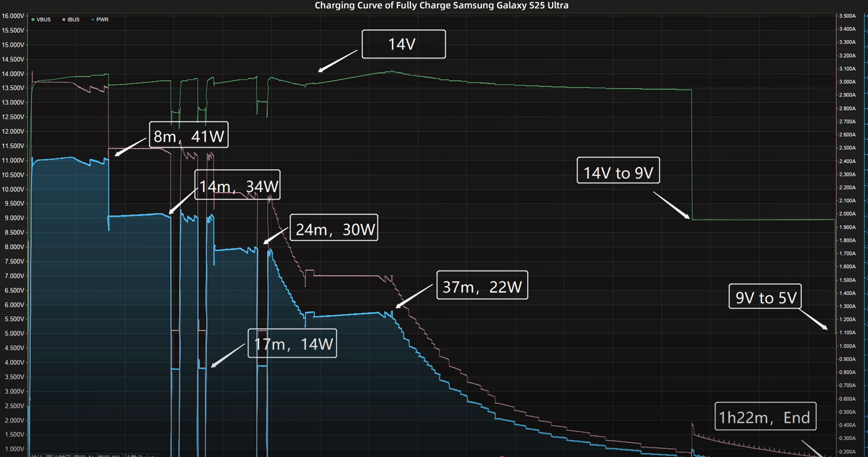The width and height of the screenshot is (868, 457).
Task: Select the 2.000A tick on current axis
Action: tap(847, 214)
